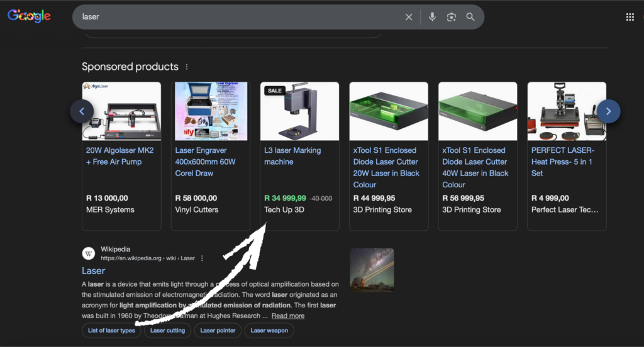Open the L3 laser Marking machine image
The height and width of the screenshot is (347, 644).
pyautogui.click(x=300, y=111)
